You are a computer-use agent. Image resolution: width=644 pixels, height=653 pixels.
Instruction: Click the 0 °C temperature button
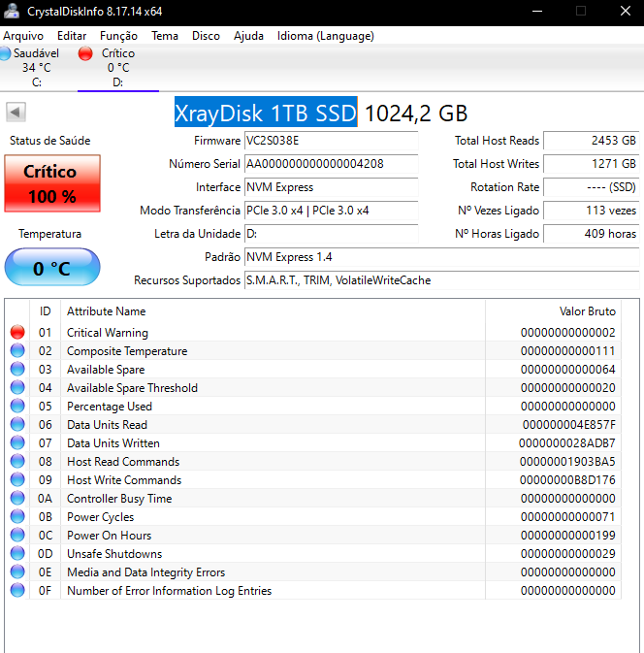(x=52, y=267)
